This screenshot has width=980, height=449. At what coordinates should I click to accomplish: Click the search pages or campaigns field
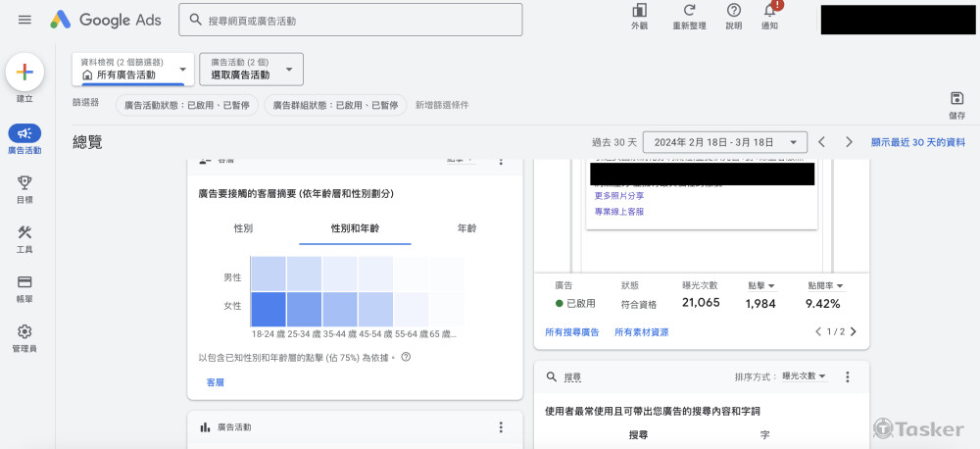353,20
